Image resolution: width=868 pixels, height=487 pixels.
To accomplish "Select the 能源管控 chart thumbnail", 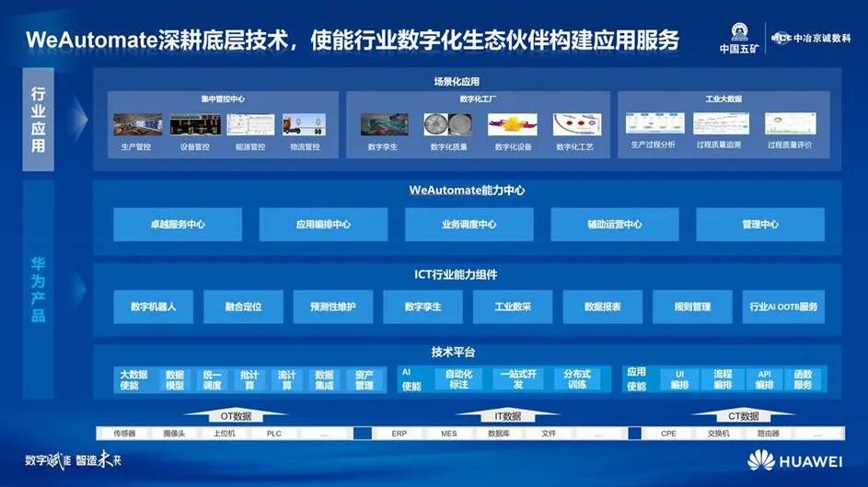I will 250,124.
